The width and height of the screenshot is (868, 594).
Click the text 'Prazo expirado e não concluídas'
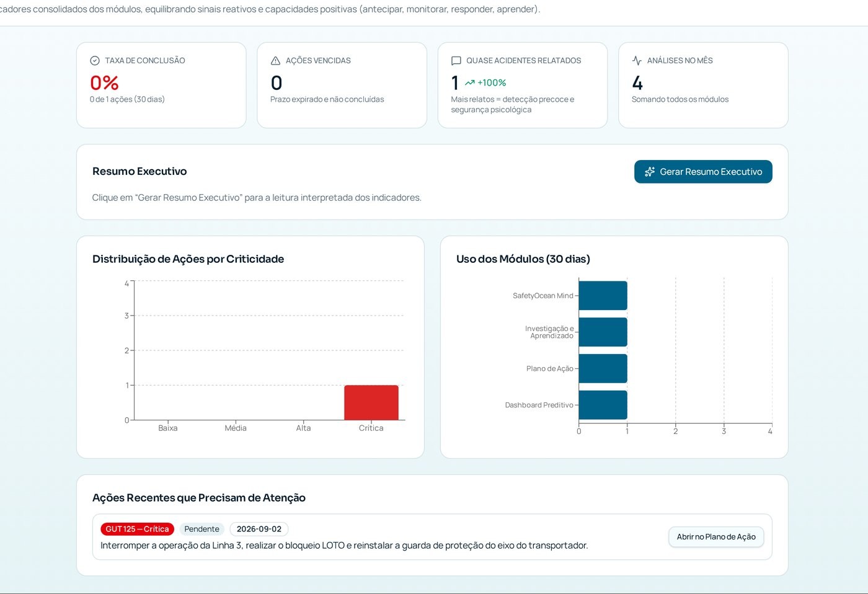[x=327, y=99]
